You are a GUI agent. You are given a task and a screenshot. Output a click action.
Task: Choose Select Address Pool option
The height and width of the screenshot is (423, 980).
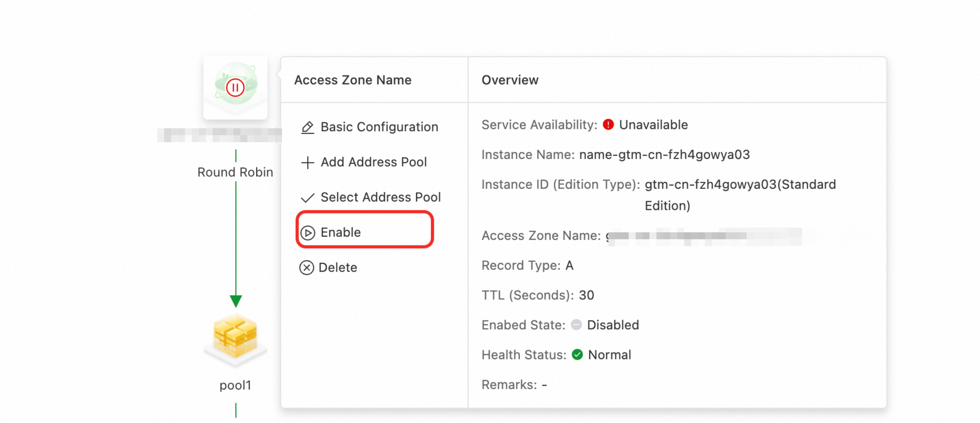(x=380, y=197)
